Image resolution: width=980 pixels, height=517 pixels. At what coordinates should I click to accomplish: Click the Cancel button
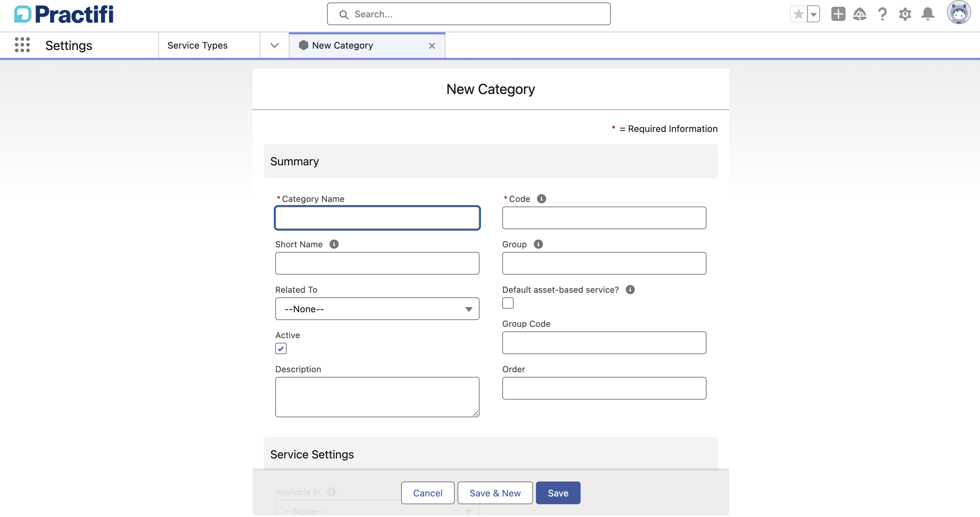click(x=428, y=493)
